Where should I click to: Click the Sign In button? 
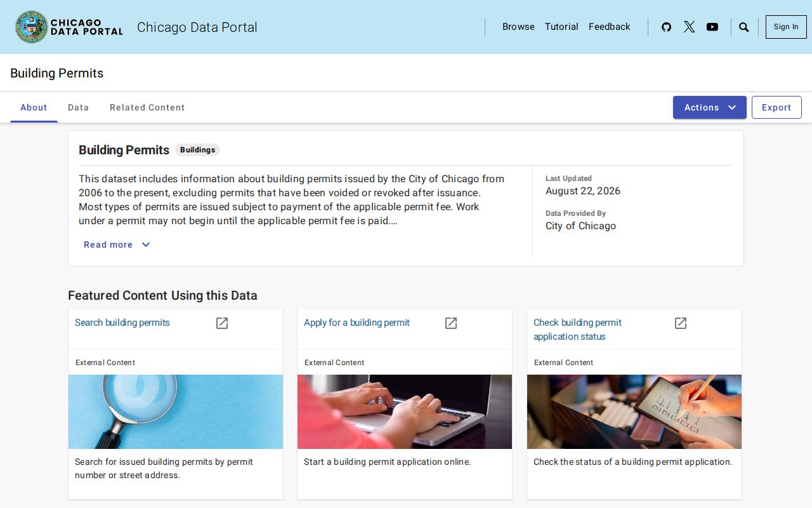(x=786, y=27)
